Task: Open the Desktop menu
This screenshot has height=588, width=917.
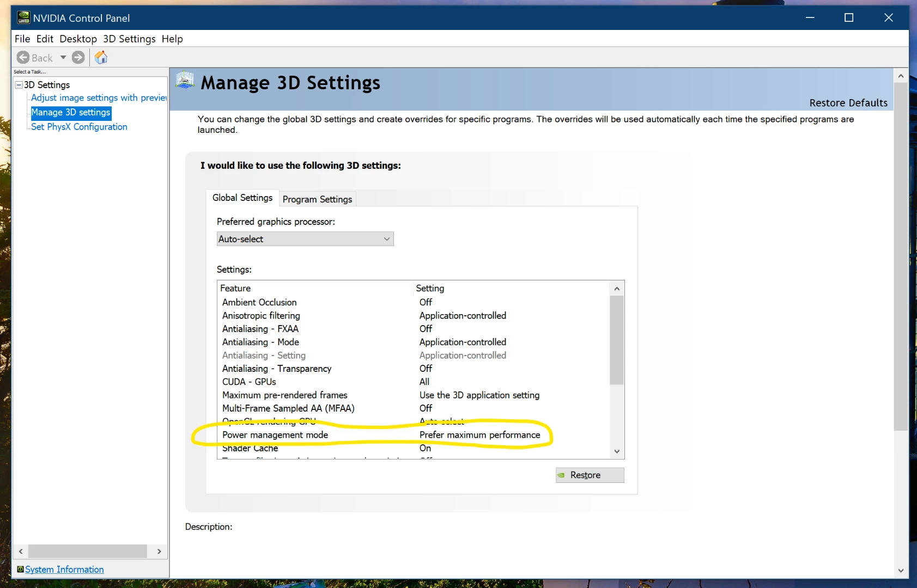Action: pyautogui.click(x=78, y=39)
